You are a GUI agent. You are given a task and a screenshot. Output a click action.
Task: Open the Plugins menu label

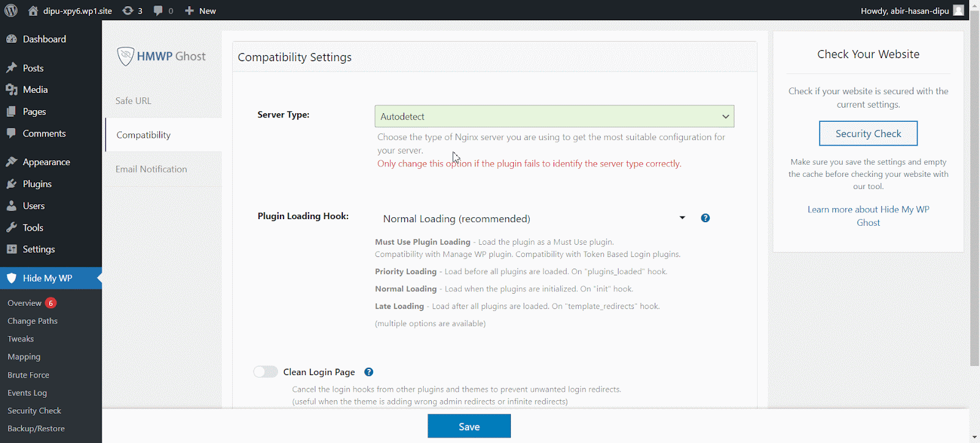pyautogui.click(x=37, y=184)
